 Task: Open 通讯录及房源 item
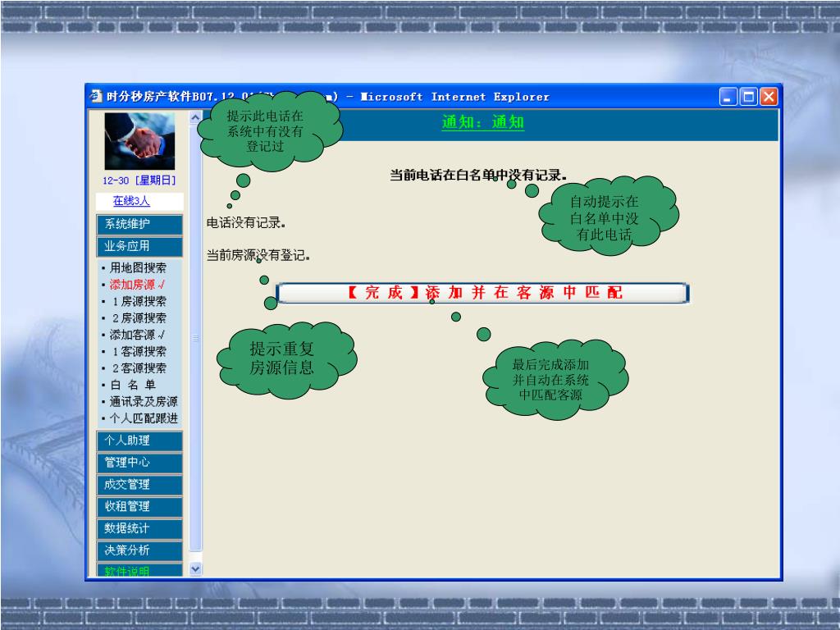(x=143, y=401)
